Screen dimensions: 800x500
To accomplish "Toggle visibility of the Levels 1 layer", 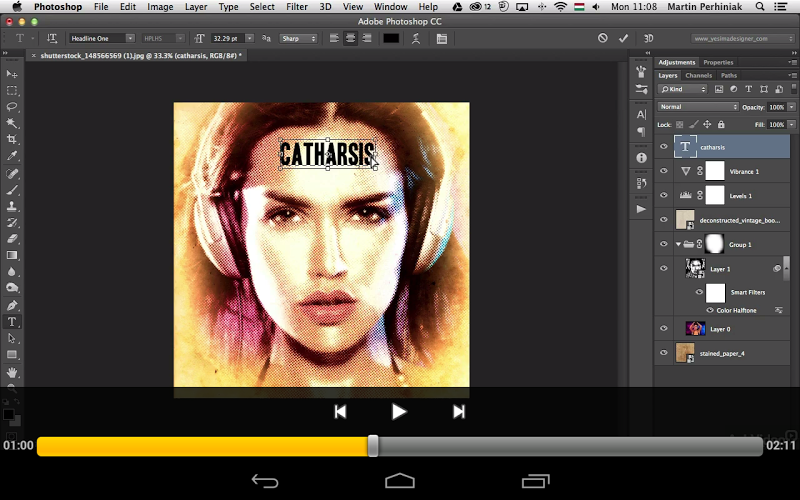I will click(663, 196).
